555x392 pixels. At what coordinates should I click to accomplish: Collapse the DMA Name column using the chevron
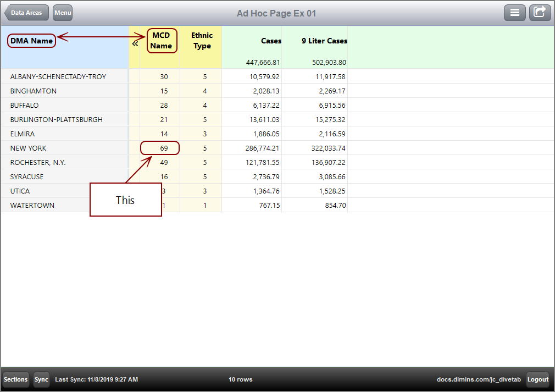135,42
